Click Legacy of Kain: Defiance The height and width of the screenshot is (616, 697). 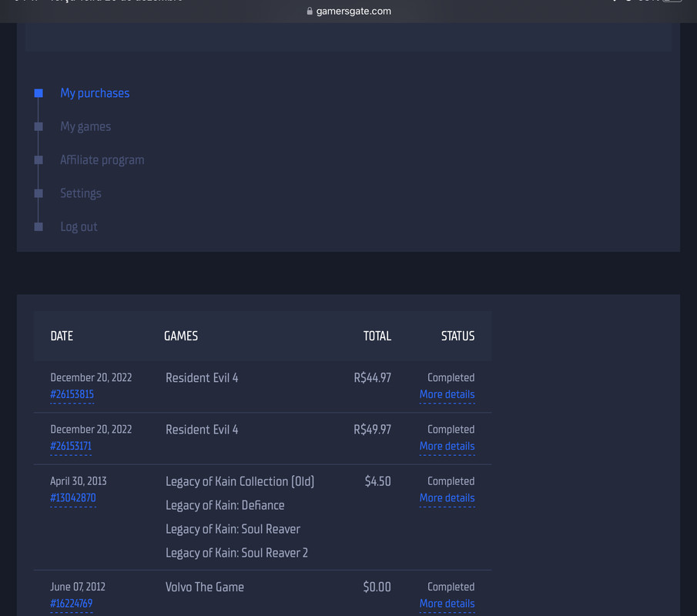click(225, 505)
